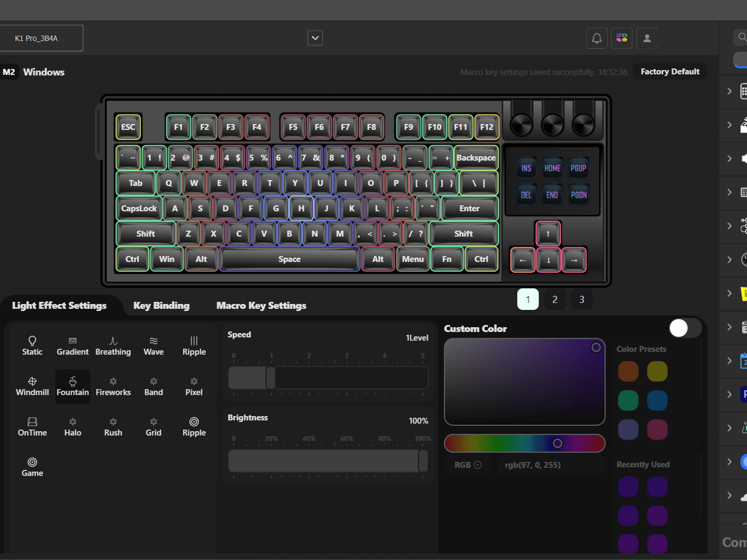Select the Game light effect

point(32,467)
